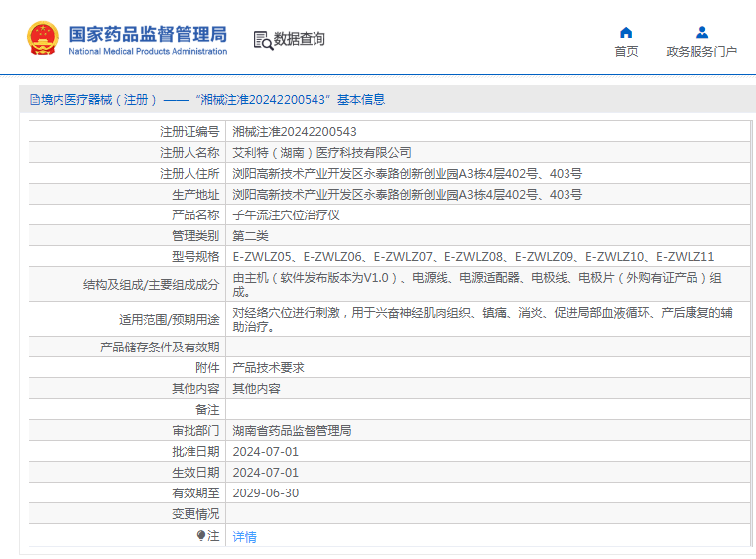Viewport: 756px width, 559px height.
Task: Click the 产品储存条件及有效期 label
Action: [x=160, y=348]
